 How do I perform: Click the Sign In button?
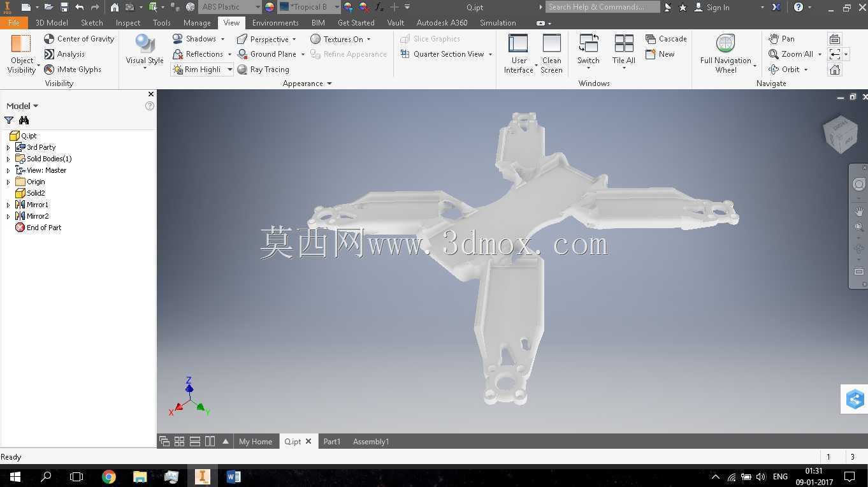point(711,7)
